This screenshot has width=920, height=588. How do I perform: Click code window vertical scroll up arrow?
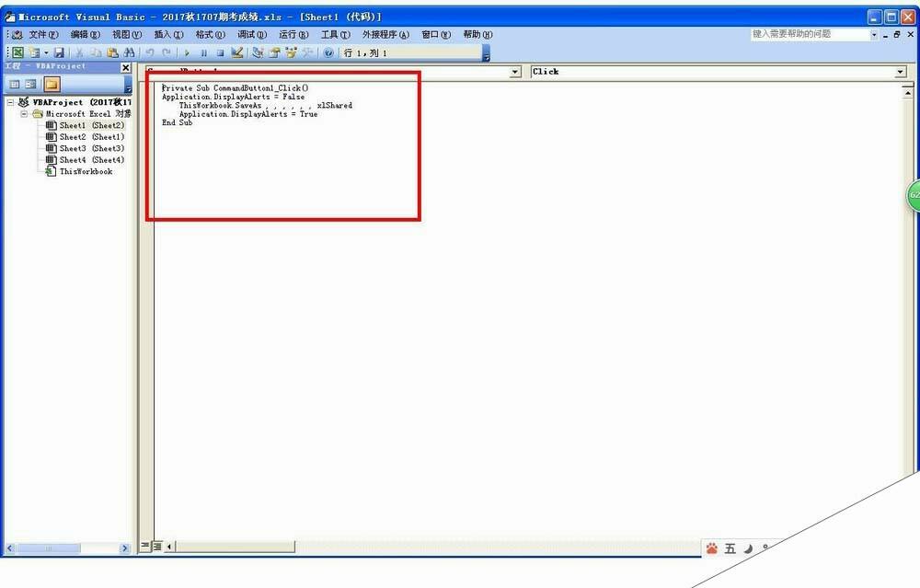[908, 93]
